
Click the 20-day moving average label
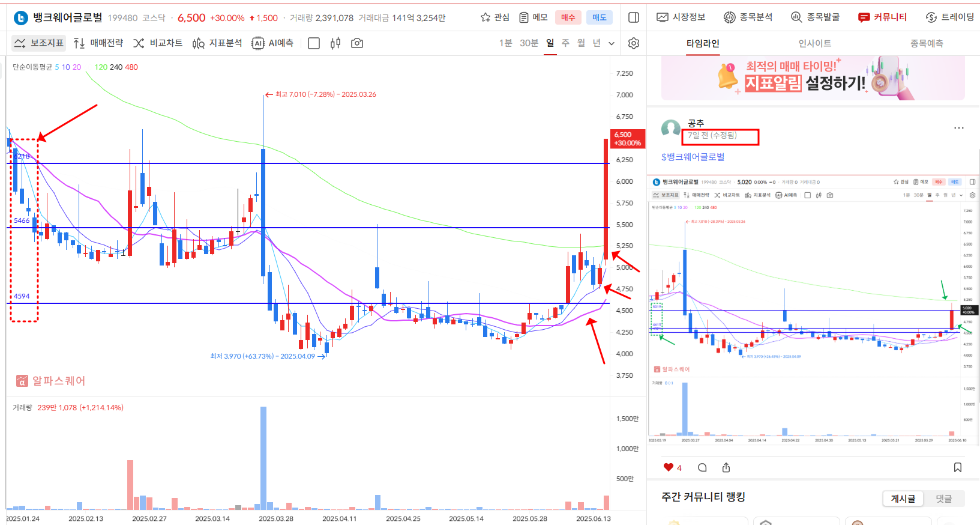click(77, 67)
